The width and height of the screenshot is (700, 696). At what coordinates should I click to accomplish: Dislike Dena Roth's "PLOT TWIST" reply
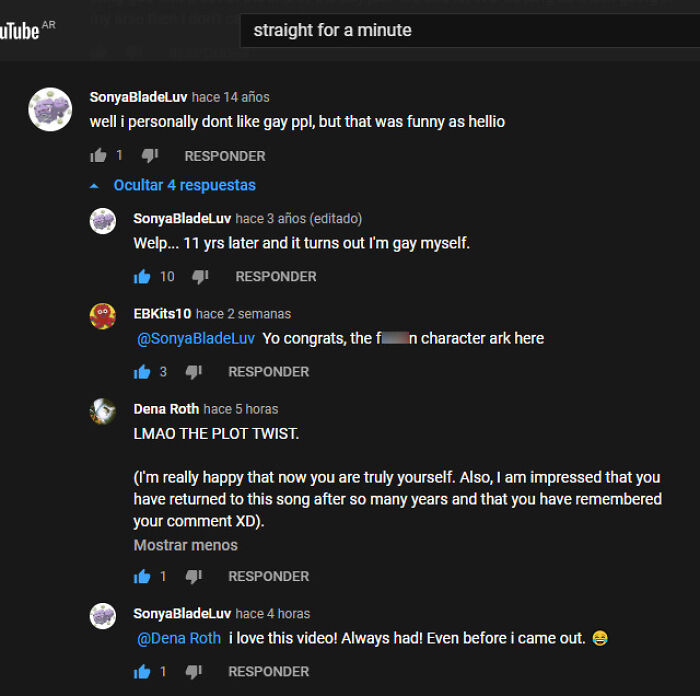tap(194, 576)
